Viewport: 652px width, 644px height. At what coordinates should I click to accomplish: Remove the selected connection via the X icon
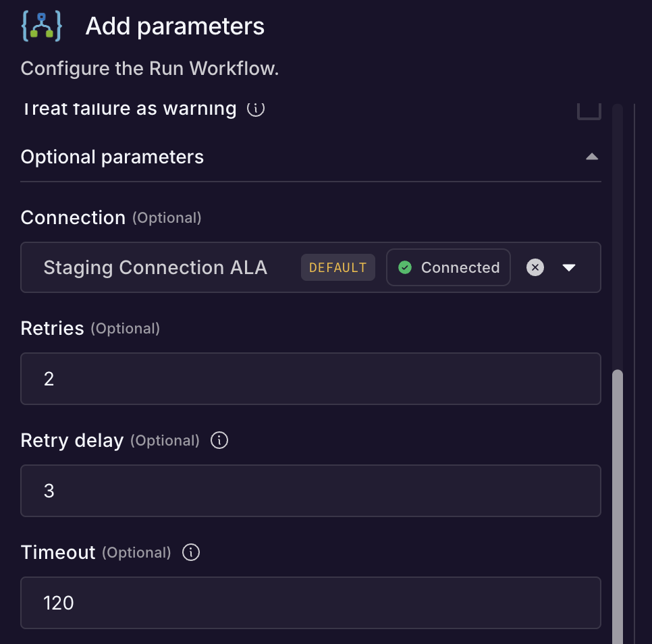pos(535,267)
